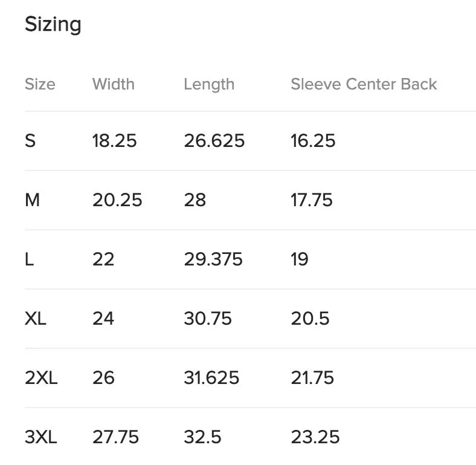Click sleeve value 20.5 in XL row
This screenshot has width=476, height=465.
pos(310,319)
